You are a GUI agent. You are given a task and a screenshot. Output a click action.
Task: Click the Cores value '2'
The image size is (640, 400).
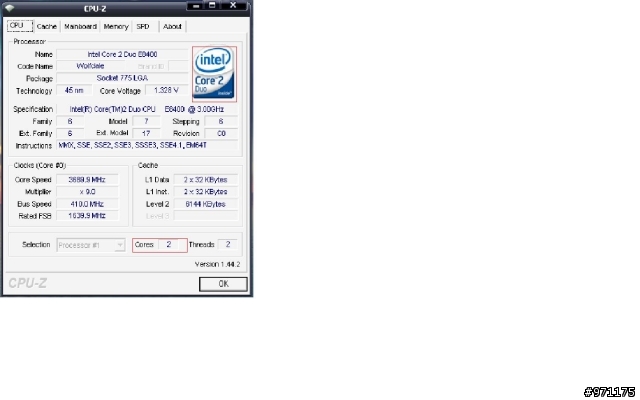pyautogui.click(x=169, y=245)
